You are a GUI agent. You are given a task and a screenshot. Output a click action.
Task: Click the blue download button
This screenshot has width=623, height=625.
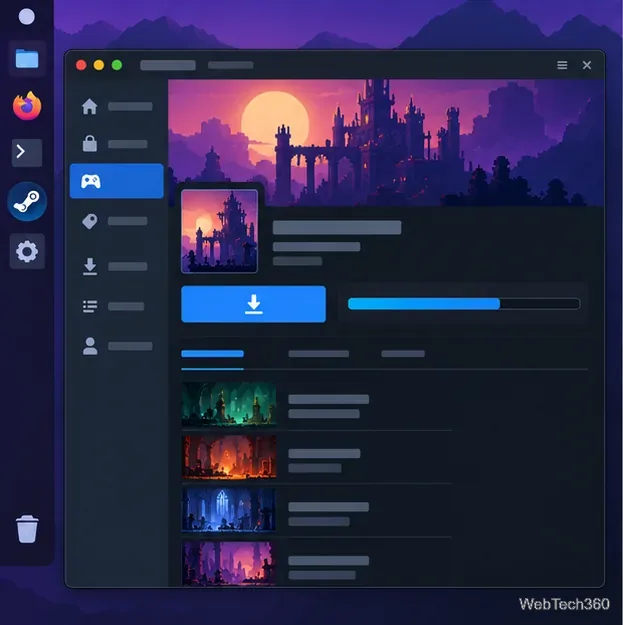pos(254,304)
